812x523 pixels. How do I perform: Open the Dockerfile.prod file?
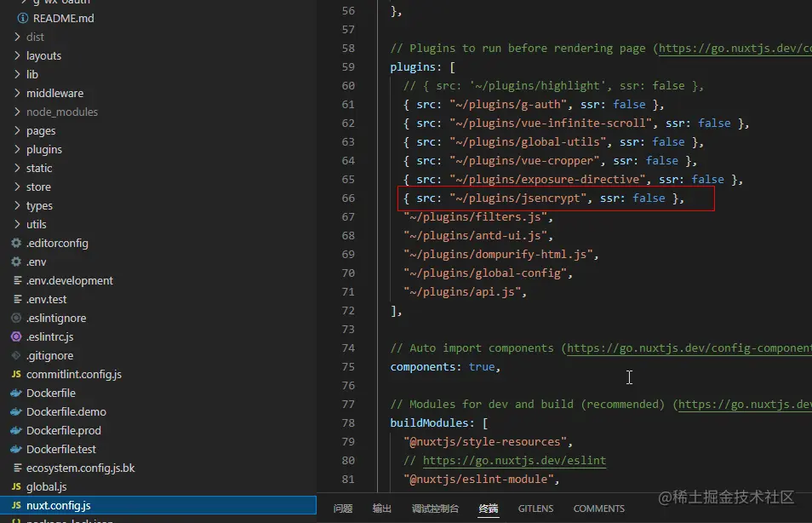[x=64, y=430]
